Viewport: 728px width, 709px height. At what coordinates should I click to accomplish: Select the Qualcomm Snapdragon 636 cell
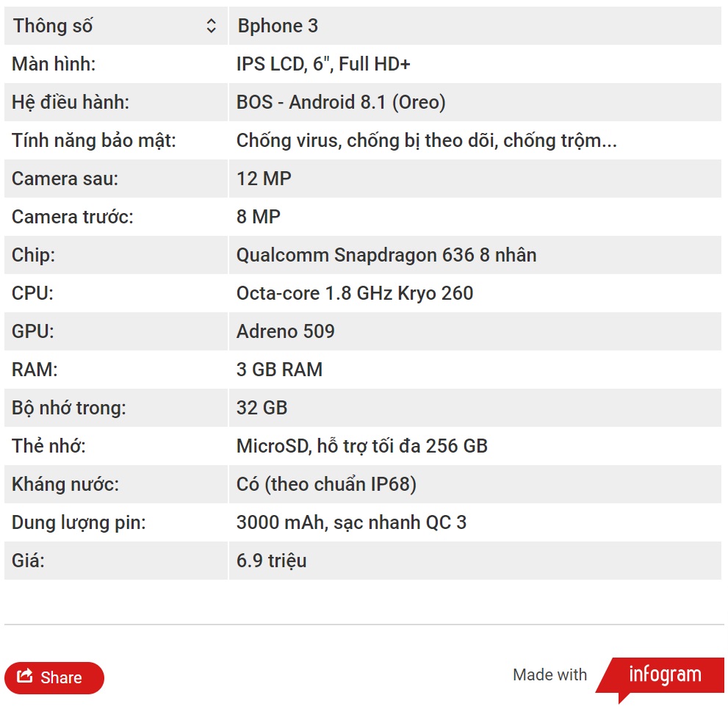475,255
